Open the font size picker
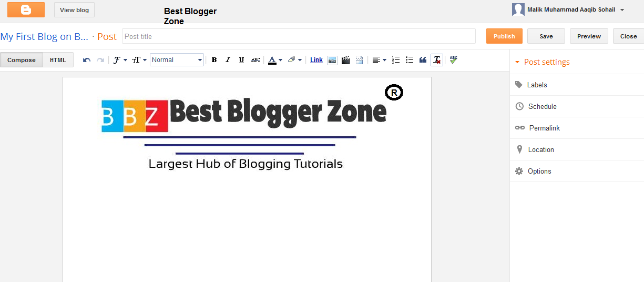The height and width of the screenshot is (282, 644). 139,60
